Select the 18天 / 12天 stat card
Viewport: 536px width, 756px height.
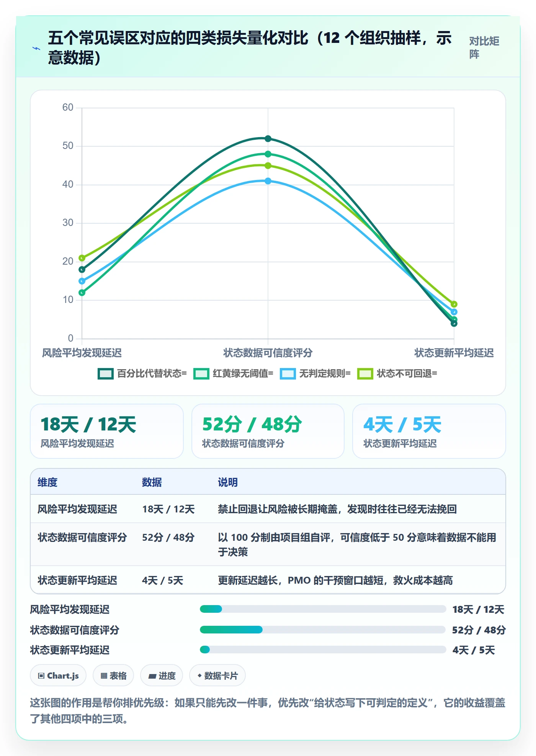click(107, 431)
